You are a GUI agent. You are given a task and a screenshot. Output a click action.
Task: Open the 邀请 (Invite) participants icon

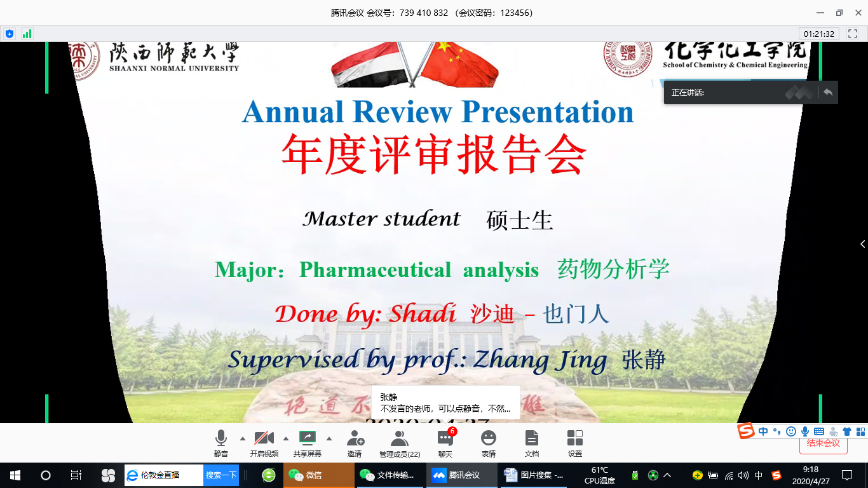click(355, 443)
